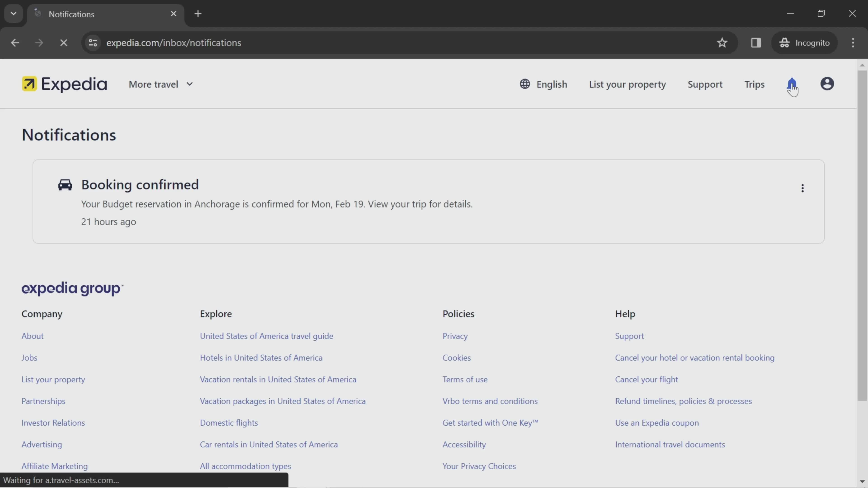Open the notifications bell icon

792,84
